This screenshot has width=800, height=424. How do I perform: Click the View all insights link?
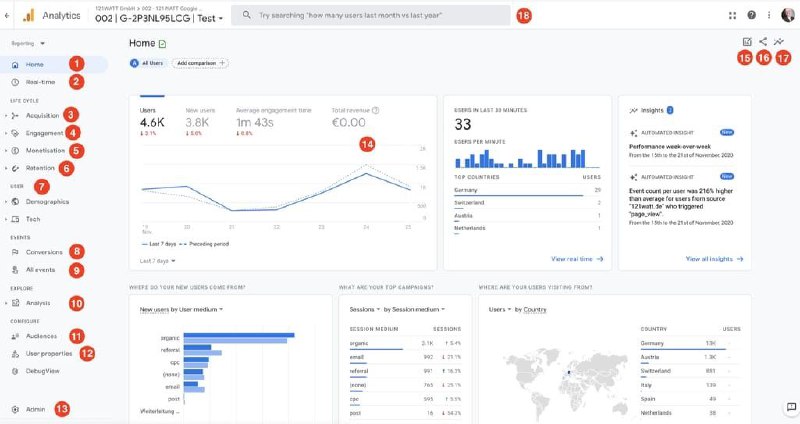pyautogui.click(x=714, y=258)
